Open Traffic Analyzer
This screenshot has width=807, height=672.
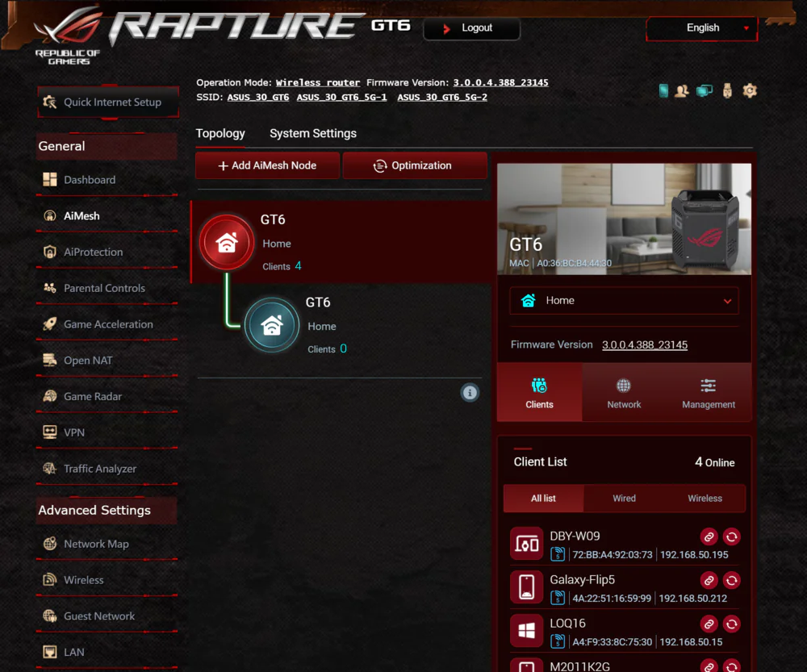pyautogui.click(x=107, y=468)
